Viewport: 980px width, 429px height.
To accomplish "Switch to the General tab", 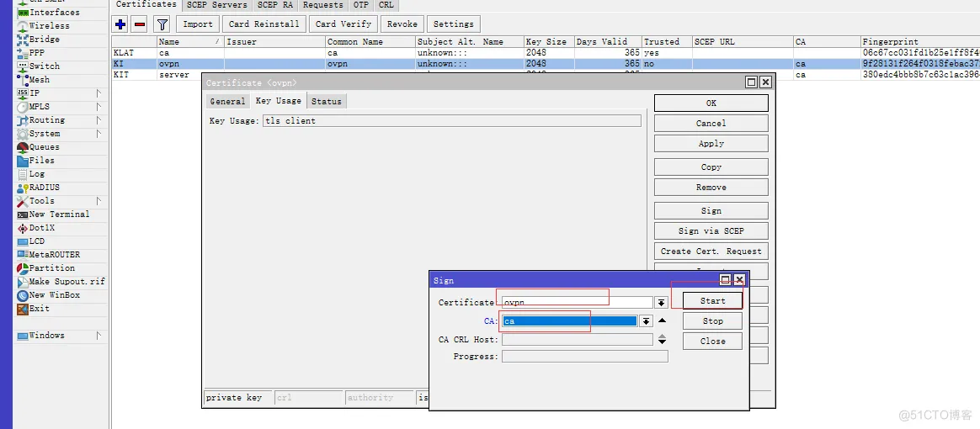I will point(227,101).
